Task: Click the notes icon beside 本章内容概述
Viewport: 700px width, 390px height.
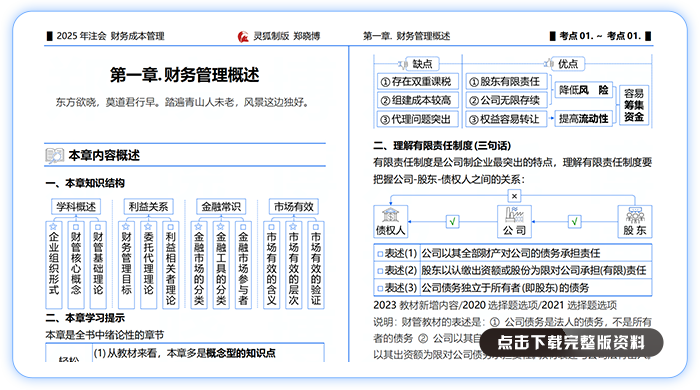Action: 54,156
